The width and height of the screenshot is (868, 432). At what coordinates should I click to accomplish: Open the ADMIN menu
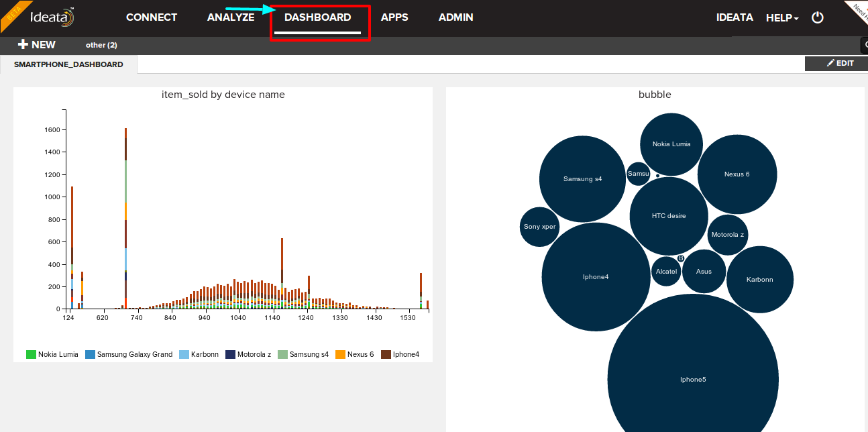coord(455,17)
